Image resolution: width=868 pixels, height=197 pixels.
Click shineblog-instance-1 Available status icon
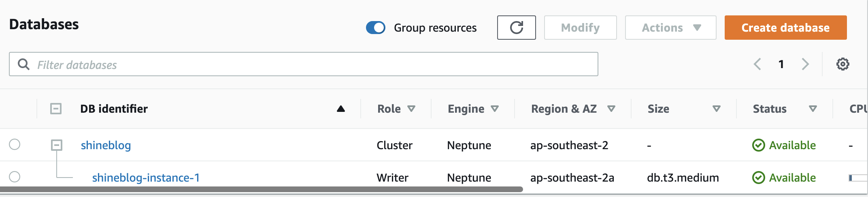click(758, 178)
